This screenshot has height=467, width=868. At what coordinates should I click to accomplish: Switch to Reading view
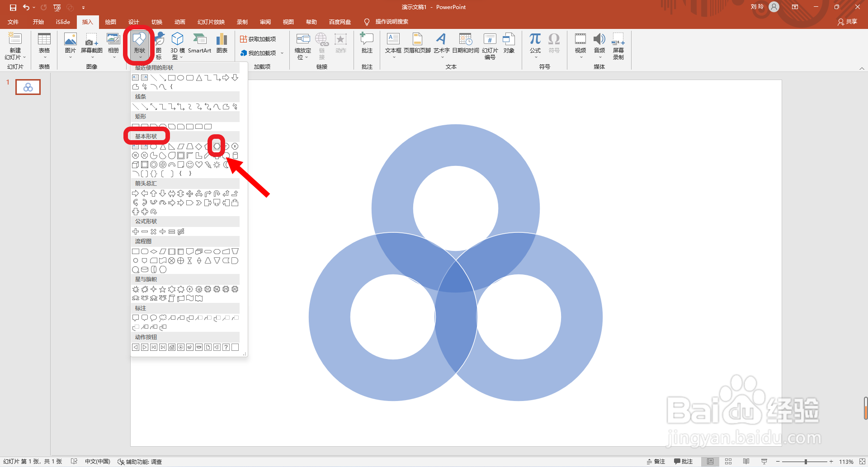pos(746,462)
